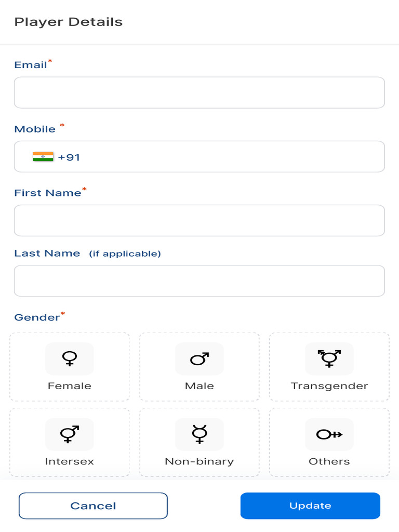Click the Intersex symbol icon
This screenshot has height=532, width=399.
pos(70,434)
